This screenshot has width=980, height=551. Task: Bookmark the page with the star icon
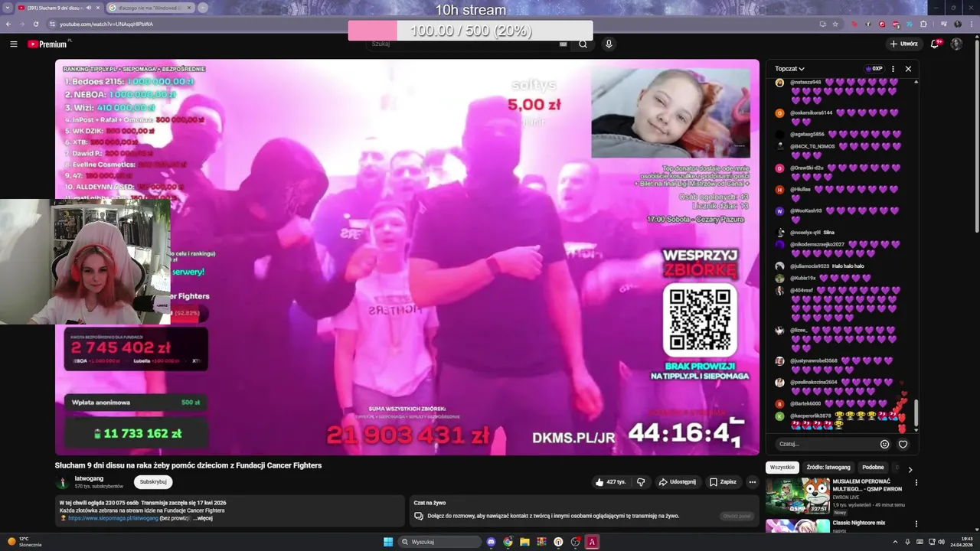(x=835, y=24)
